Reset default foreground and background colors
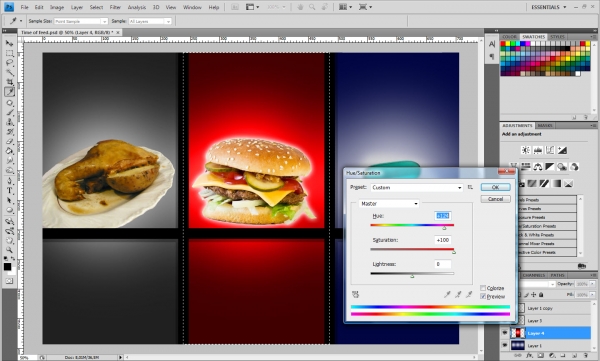The height and width of the screenshot is (361, 600). 6,258
